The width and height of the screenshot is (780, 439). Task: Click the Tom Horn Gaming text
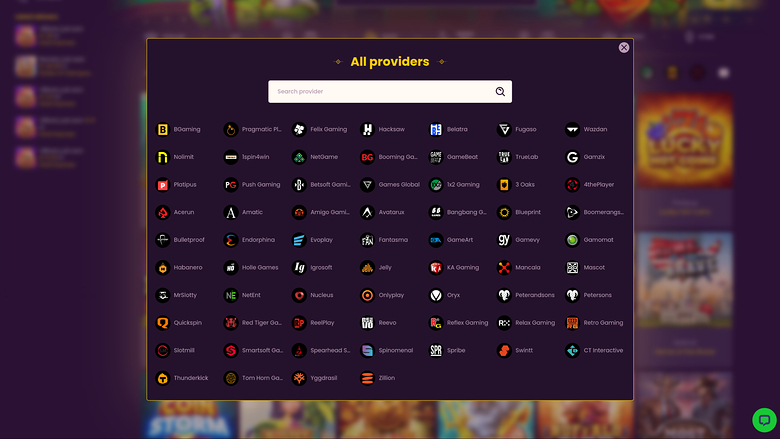click(x=262, y=378)
